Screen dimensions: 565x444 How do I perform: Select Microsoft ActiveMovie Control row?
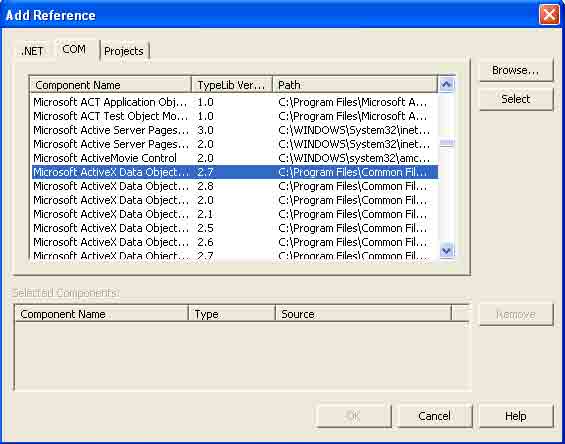click(x=235, y=158)
